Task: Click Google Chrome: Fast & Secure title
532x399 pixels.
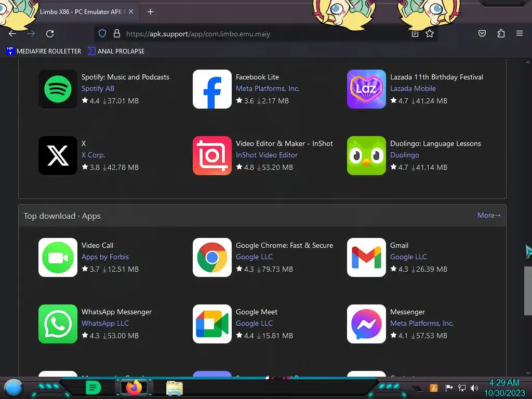Action: tap(284, 245)
